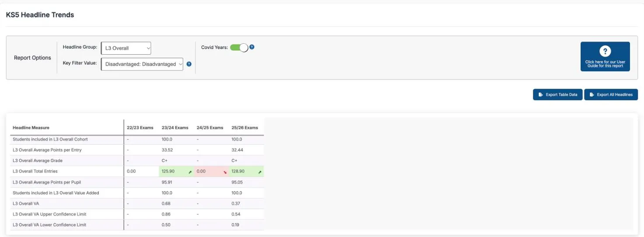Click the 33.52 value cell

pyautogui.click(x=176, y=150)
